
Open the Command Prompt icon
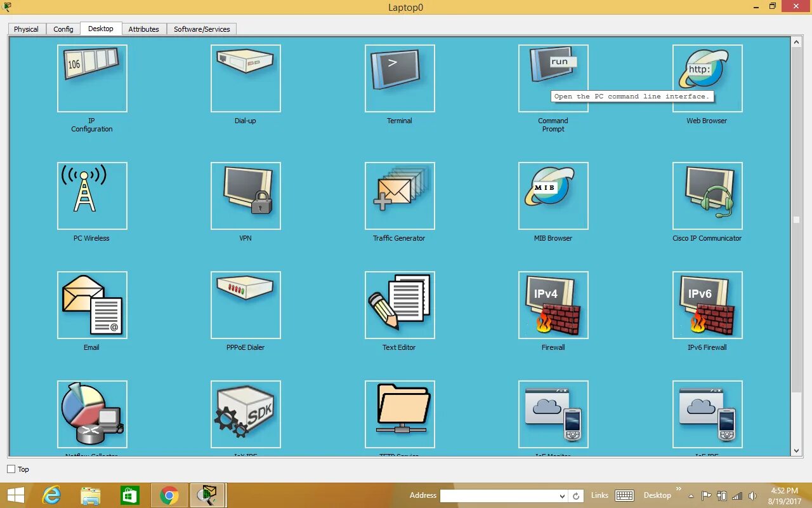pyautogui.click(x=553, y=78)
